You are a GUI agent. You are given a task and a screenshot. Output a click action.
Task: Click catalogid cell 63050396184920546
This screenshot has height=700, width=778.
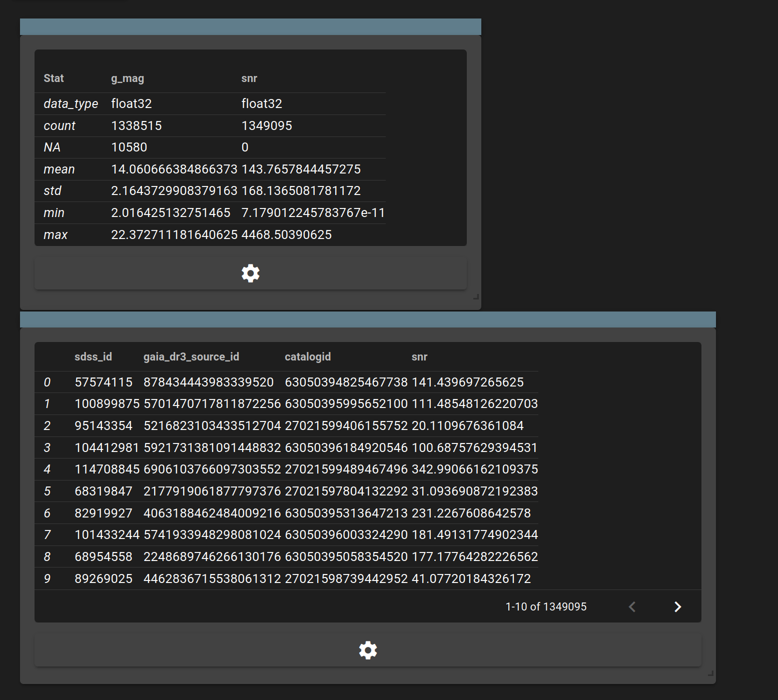tap(346, 447)
